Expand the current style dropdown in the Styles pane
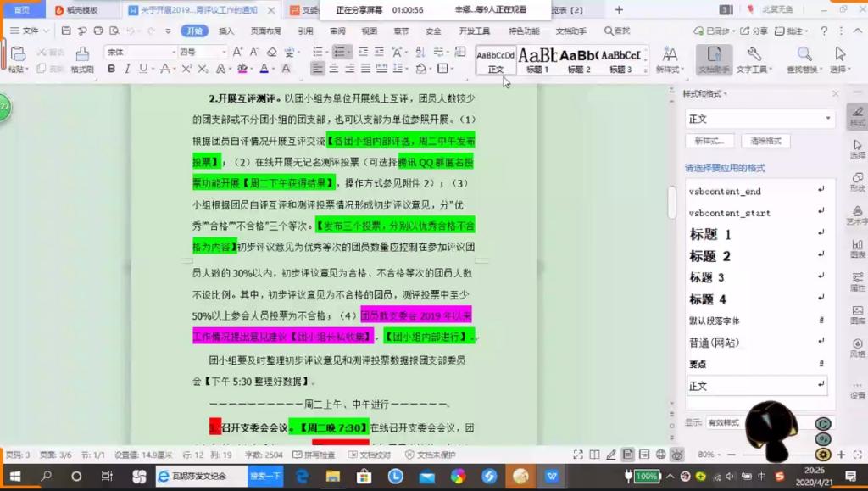Image resolution: width=868 pixels, height=491 pixels. click(x=827, y=120)
